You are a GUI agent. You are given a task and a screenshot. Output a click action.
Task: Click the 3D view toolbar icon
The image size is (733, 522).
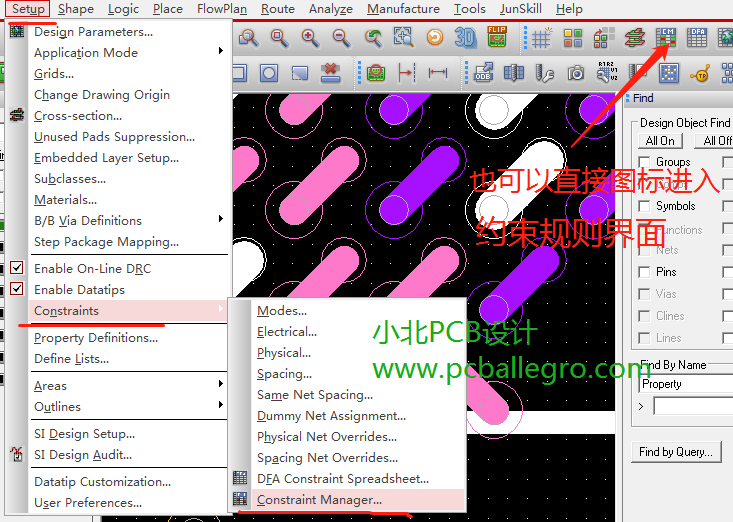coord(465,37)
